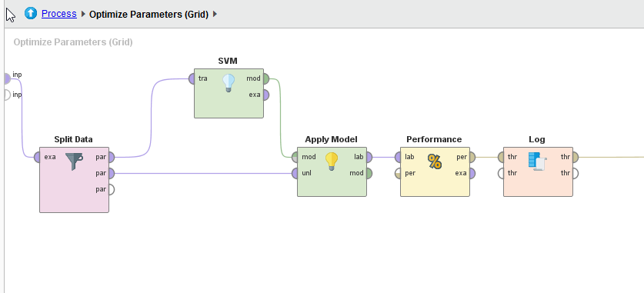Click the Log operator's lower 'thr' input port

click(502, 173)
